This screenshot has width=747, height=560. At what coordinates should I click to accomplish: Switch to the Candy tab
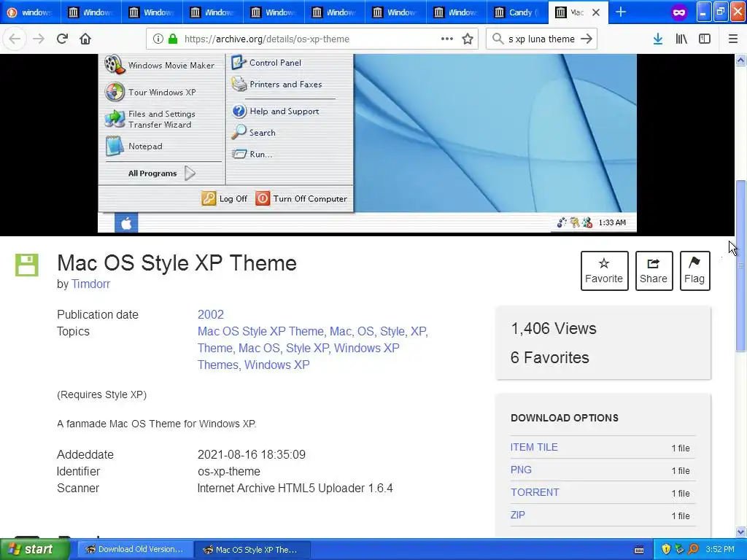click(517, 12)
